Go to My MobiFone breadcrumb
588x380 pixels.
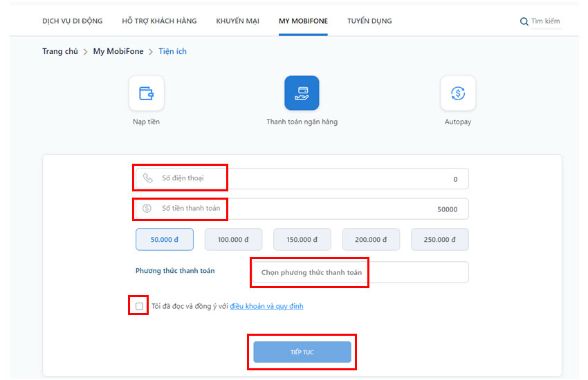[118, 51]
